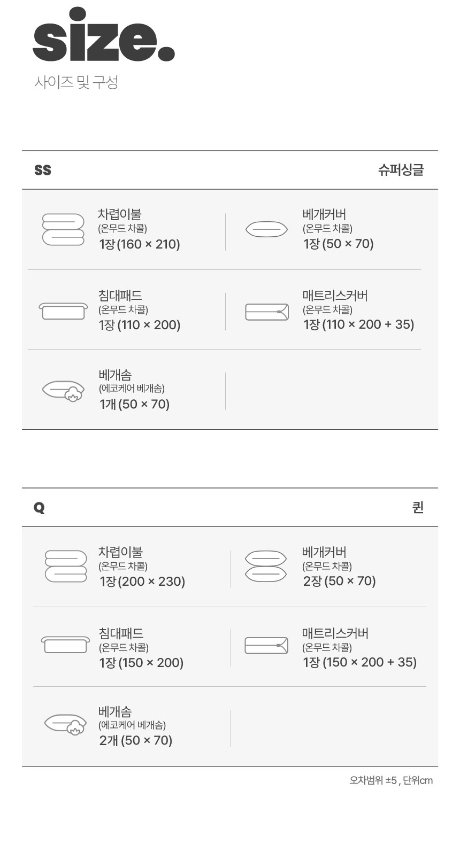Click the 오차범위 ±5, 단위cm note
Viewport: 460px width, 868px height.
point(391,780)
